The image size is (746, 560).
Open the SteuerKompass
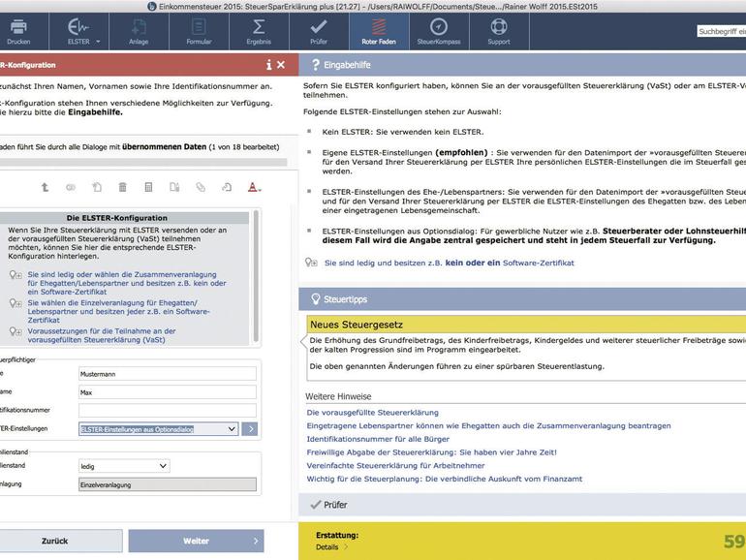(x=439, y=31)
